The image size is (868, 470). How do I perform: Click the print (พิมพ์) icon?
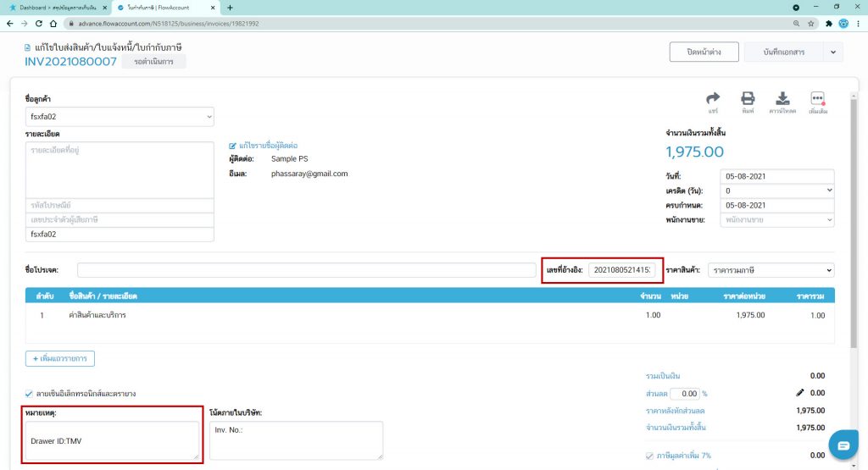748,99
